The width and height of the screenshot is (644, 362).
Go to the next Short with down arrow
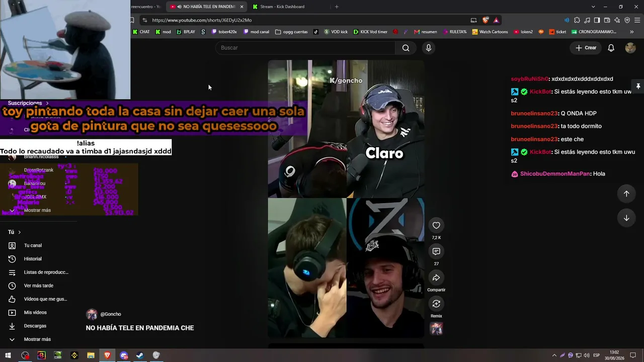[626, 218]
